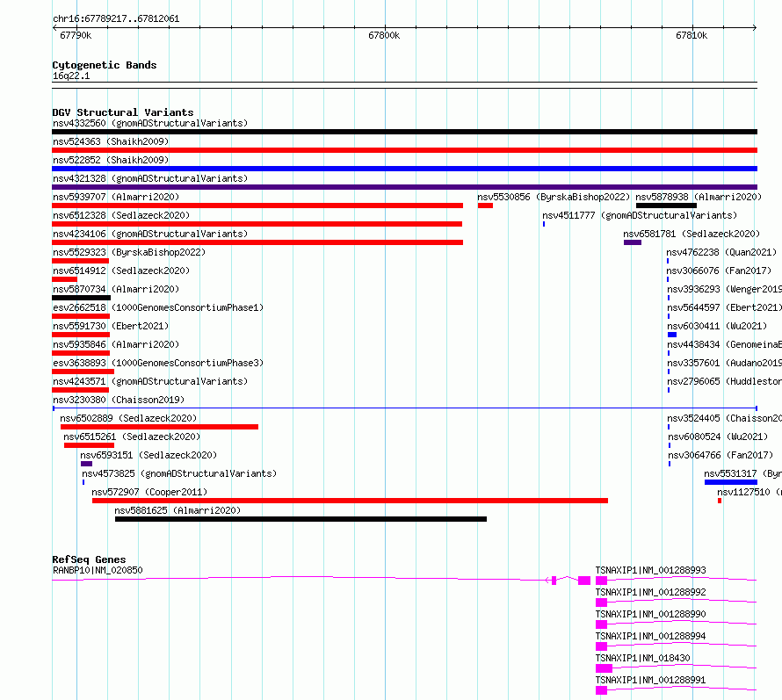Viewport: 782px width, 700px height.
Task: Click the 67810k ruler marker
Action: pos(691,35)
